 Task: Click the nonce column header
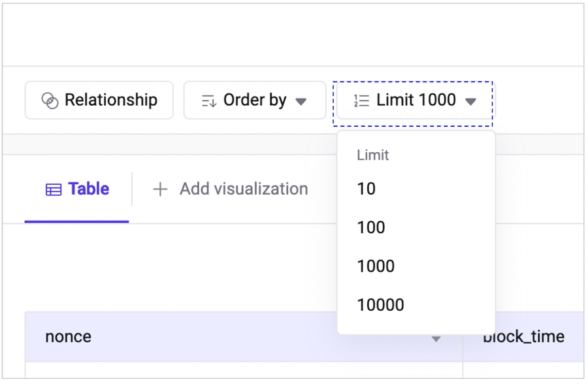[69, 337]
